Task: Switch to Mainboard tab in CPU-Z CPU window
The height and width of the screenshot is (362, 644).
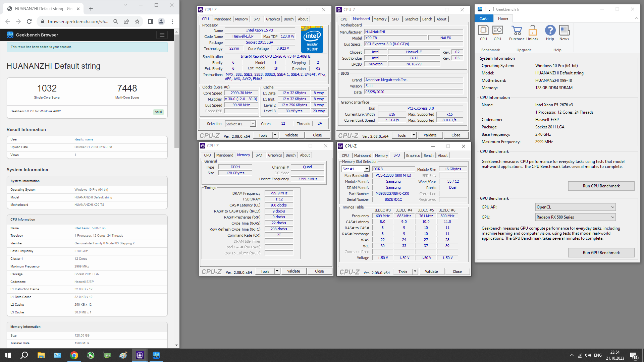Action: (x=223, y=19)
